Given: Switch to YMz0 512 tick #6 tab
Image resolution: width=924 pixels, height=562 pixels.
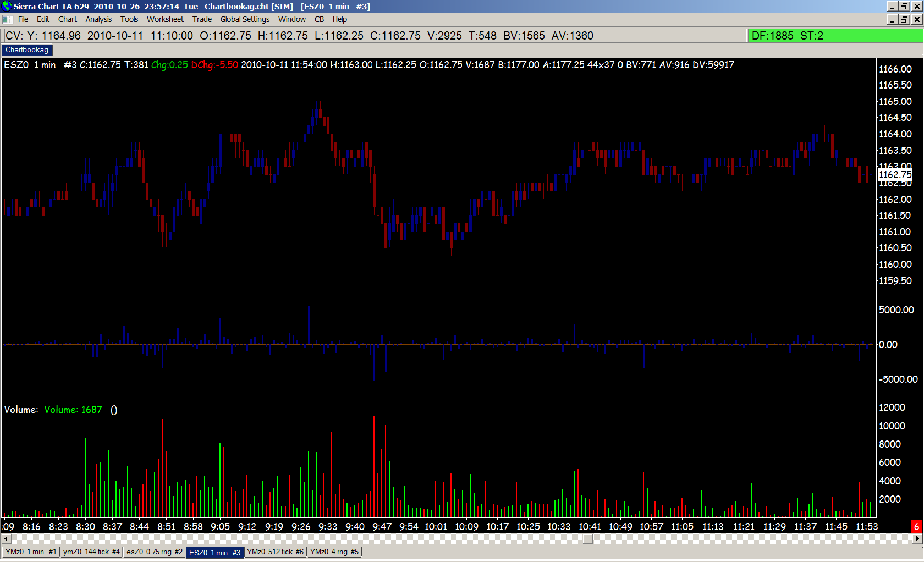Looking at the screenshot, I should 275,552.
